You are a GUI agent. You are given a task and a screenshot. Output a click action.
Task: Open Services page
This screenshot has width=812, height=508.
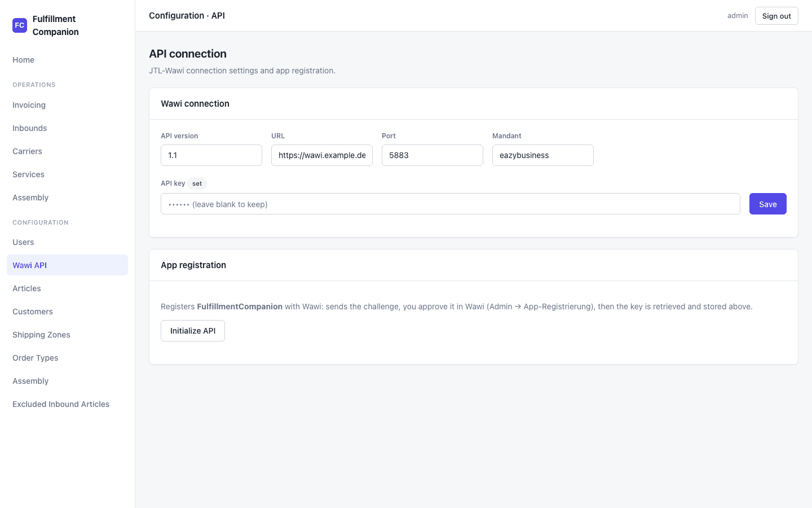(67, 174)
